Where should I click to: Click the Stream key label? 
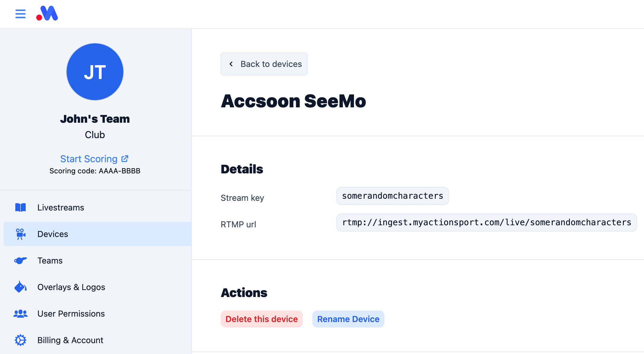tap(242, 198)
